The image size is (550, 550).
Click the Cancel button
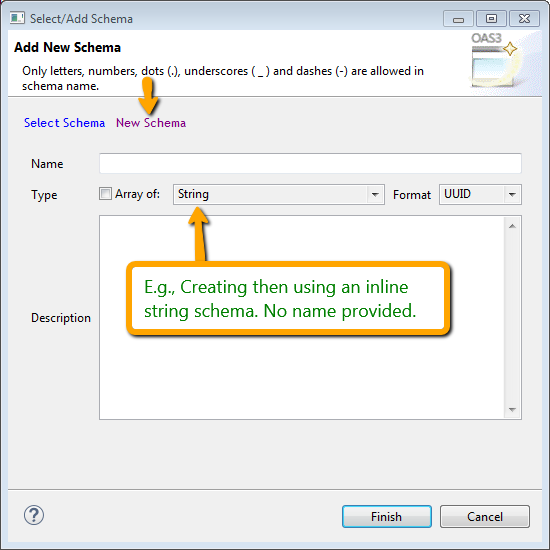(x=485, y=516)
